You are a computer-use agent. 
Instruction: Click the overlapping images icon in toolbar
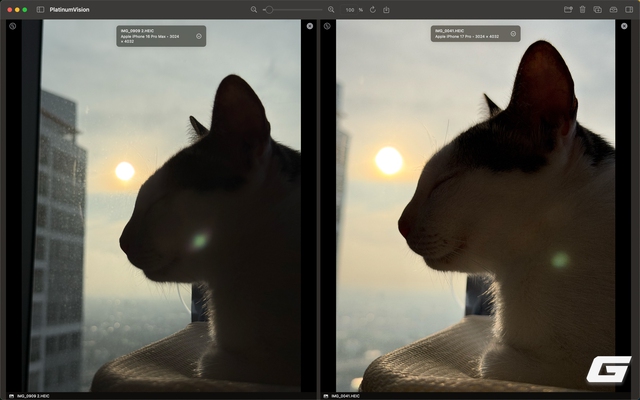point(597,9)
